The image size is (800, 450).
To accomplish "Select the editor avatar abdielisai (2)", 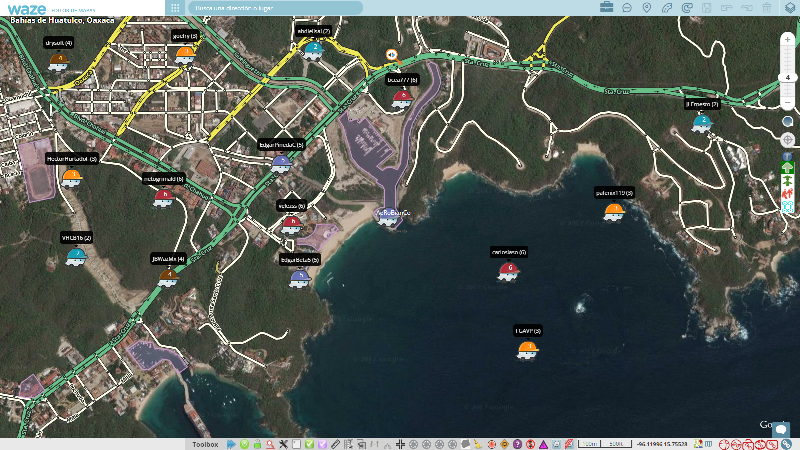I will (x=313, y=50).
